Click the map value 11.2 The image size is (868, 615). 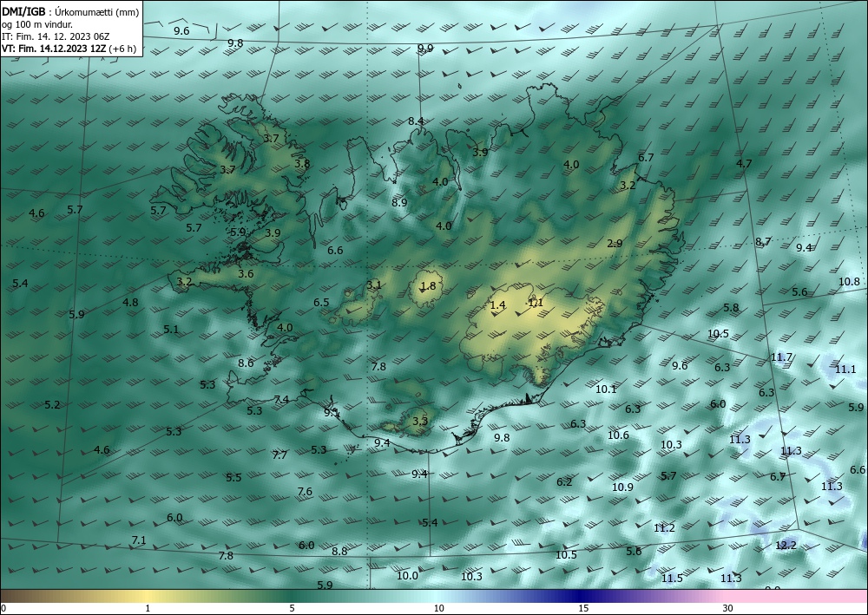point(664,527)
